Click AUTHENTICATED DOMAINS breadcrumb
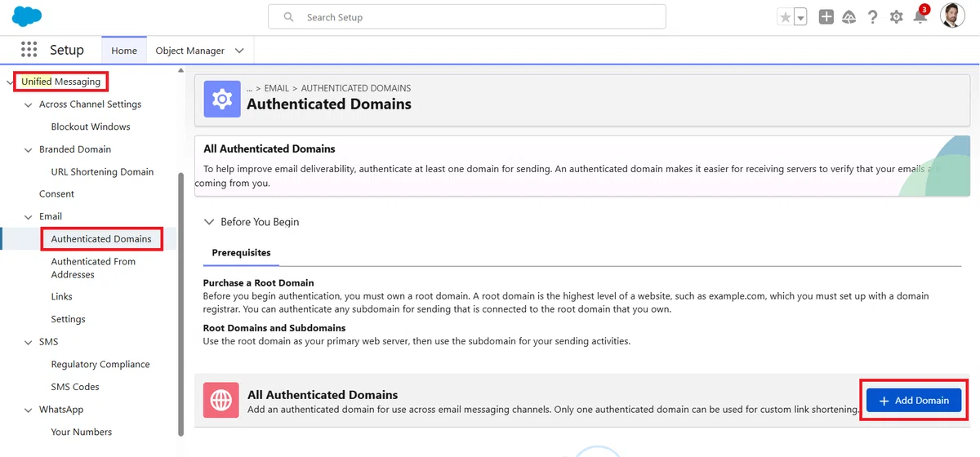This screenshot has width=980, height=457. pyautogui.click(x=356, y=88)
